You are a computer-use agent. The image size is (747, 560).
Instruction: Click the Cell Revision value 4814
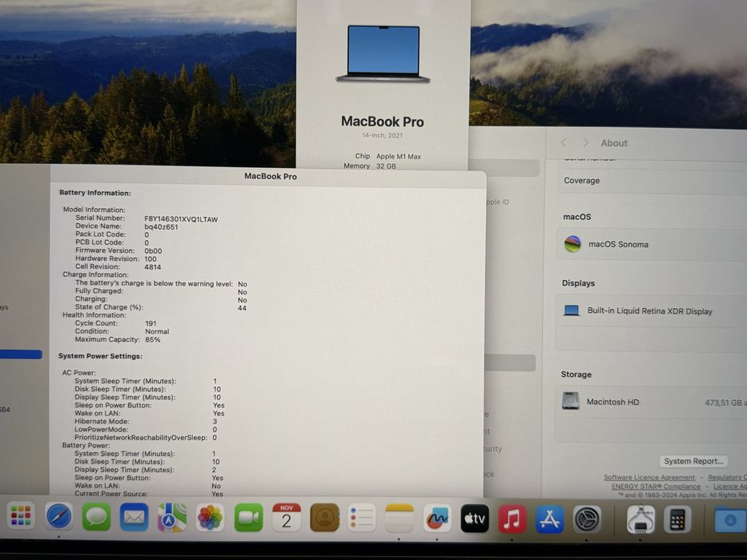(152, 267)
